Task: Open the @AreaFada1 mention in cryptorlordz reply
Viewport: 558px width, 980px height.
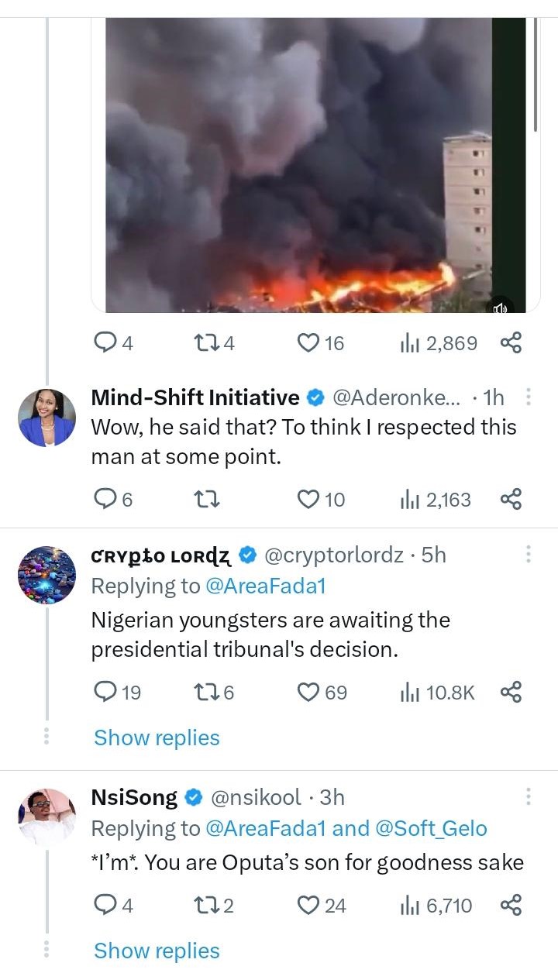Action: pyautogui.click(x=265, y=586)
